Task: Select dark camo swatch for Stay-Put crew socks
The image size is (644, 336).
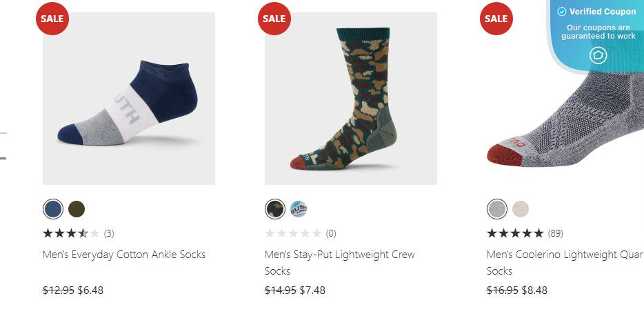Action: (x=274, y=208)
